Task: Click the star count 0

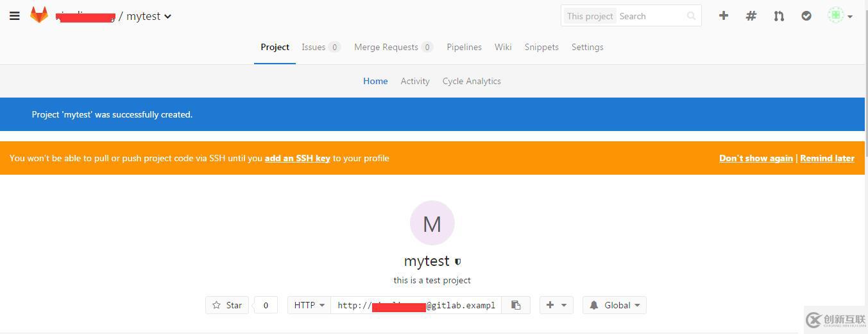Action: pyautogui.click(x=266, y=305)
